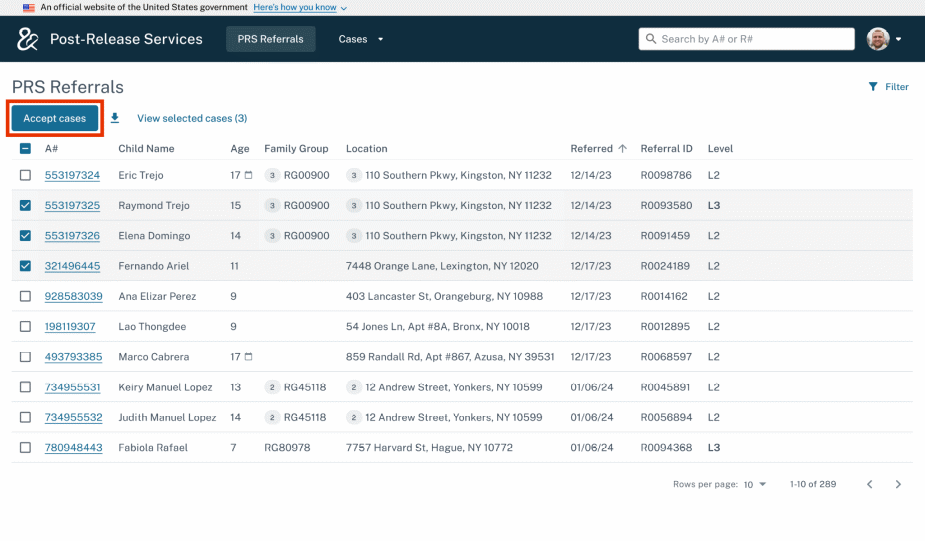Sort by the Child Name column header
Screen dimensions: 925x541
[x=146, y=149]
